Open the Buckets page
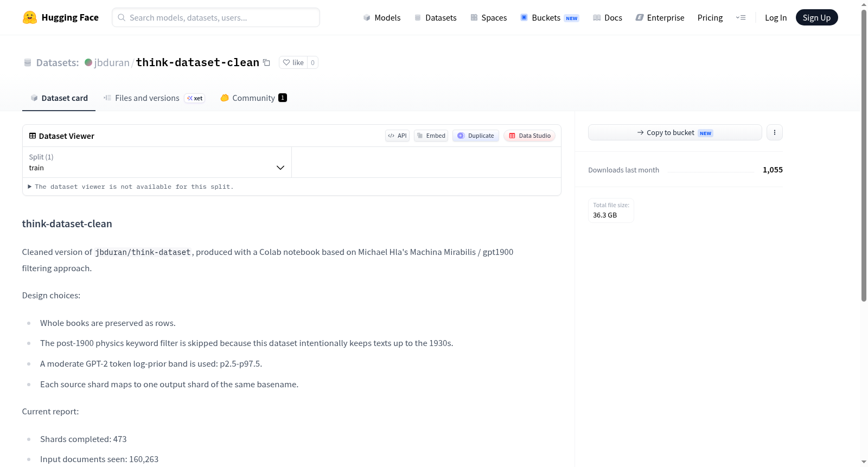 click(550, 17)
